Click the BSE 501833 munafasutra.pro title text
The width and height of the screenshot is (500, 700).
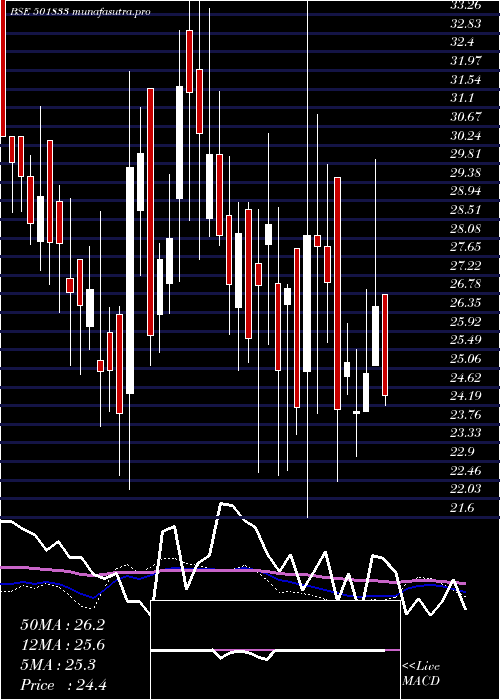(x=80, y=12)
